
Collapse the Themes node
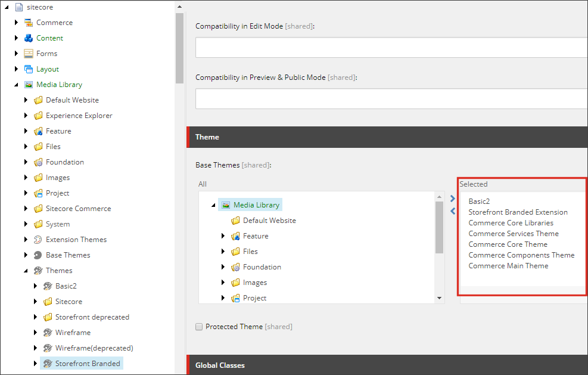(x=26, y=271)
